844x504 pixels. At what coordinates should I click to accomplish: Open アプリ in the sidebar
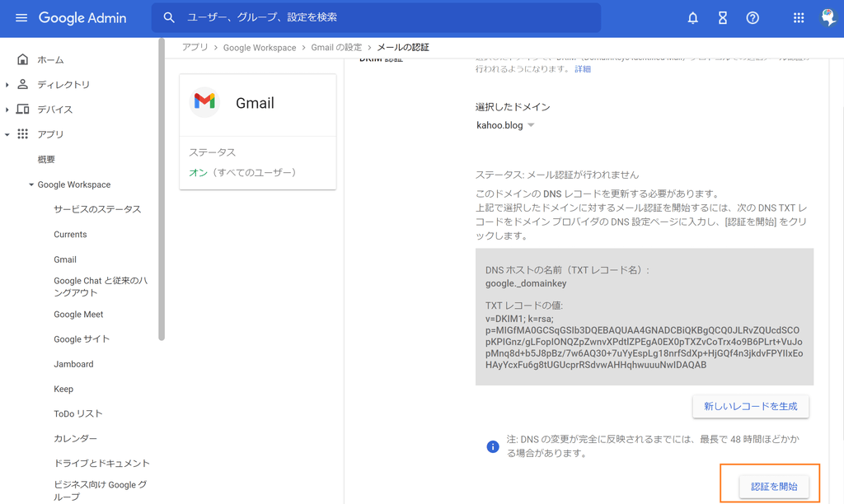pyautogui.click(x=50, y=134)
